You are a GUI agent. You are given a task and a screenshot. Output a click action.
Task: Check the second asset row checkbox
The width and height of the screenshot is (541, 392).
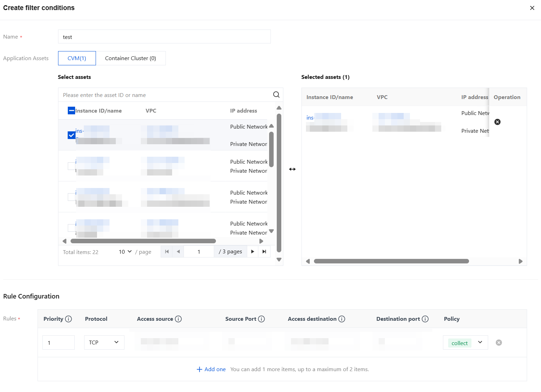(71, 166)
